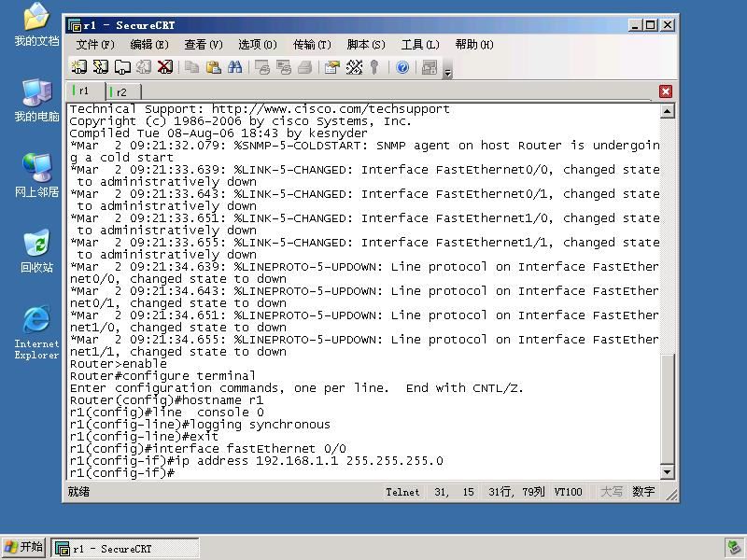Click the 'Router(config)#hostname r1' line
The width and height of the screenshot is (747, 560).
tap(166, 400)
